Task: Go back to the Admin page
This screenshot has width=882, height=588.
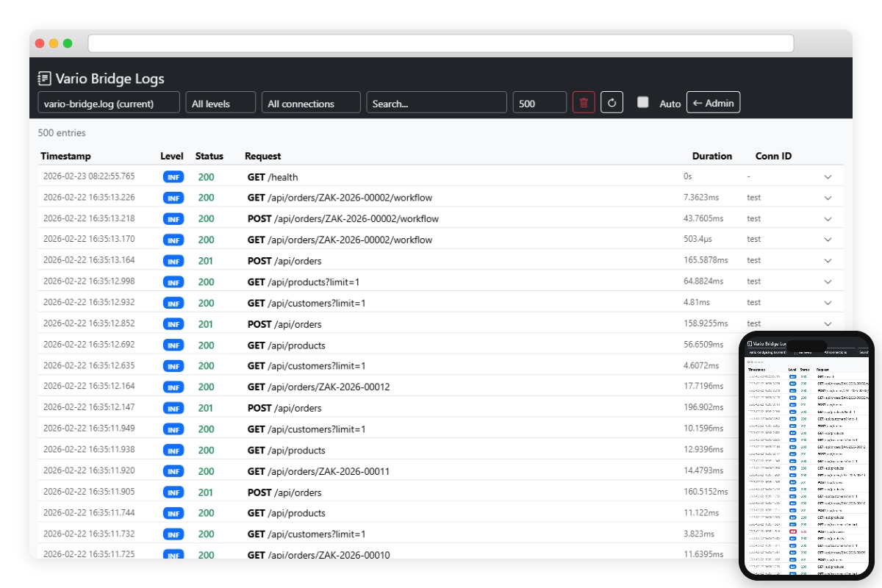Action: point(713,103)
